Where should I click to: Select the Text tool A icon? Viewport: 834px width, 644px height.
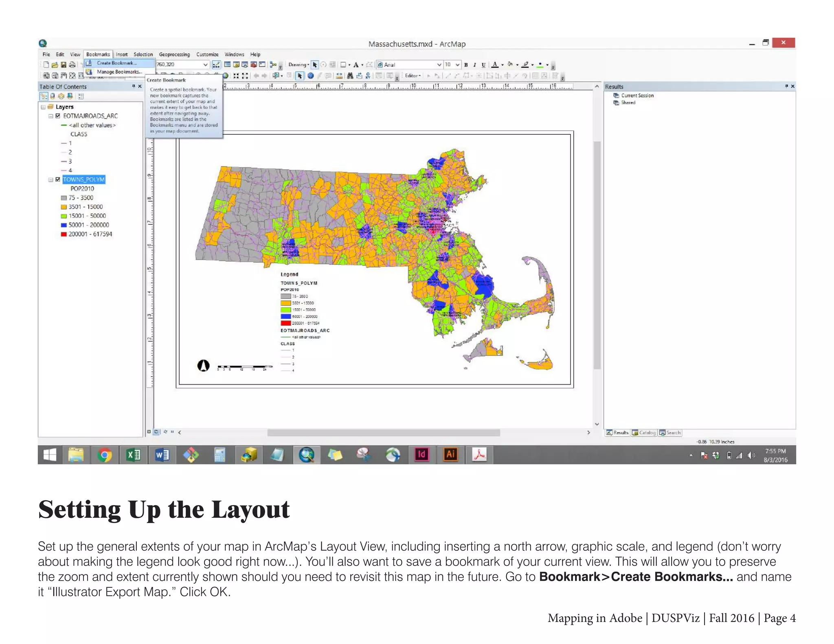(356, 65)
